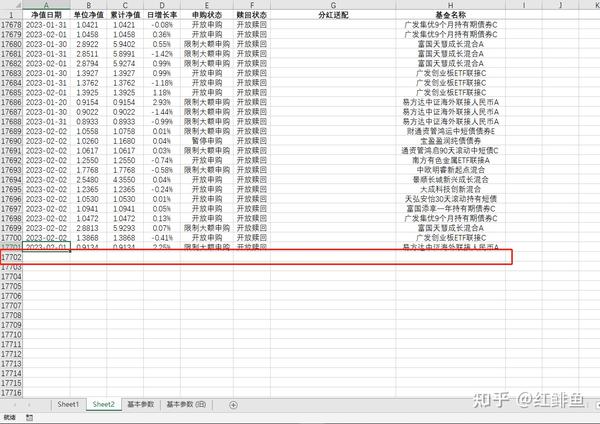Click the 暂停申购 cell
Screen dimensions: 600x424
coord(207,141)
